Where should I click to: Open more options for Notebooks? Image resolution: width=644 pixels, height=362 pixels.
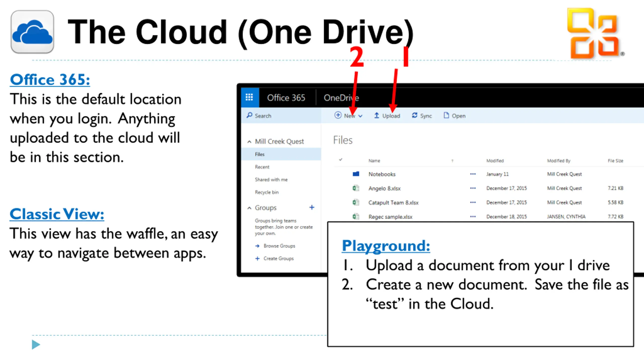[473, 174]
